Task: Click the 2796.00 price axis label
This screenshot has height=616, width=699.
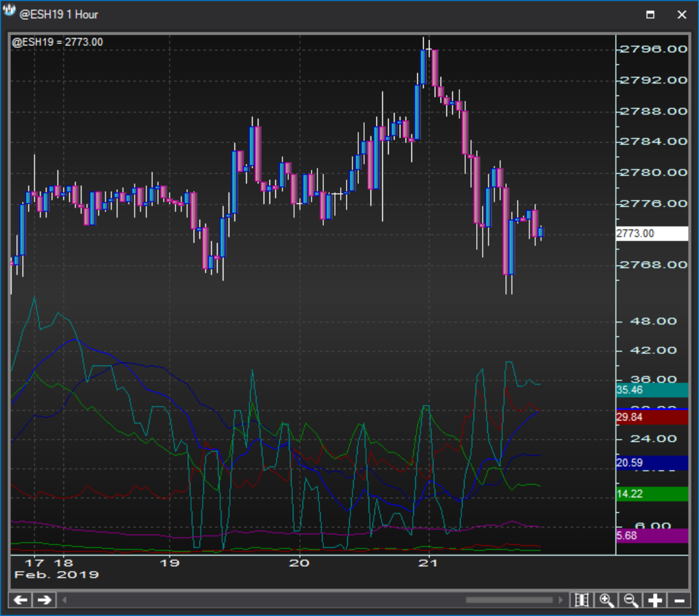Action: click(x=654, y=49)
